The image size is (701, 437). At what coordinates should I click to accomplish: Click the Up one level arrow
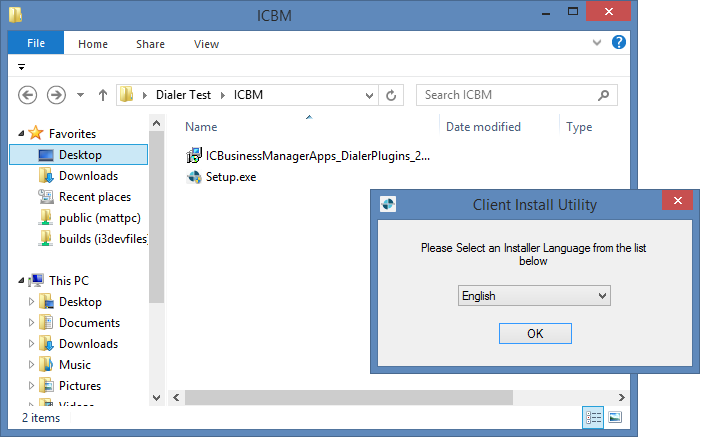click(102, 95)
